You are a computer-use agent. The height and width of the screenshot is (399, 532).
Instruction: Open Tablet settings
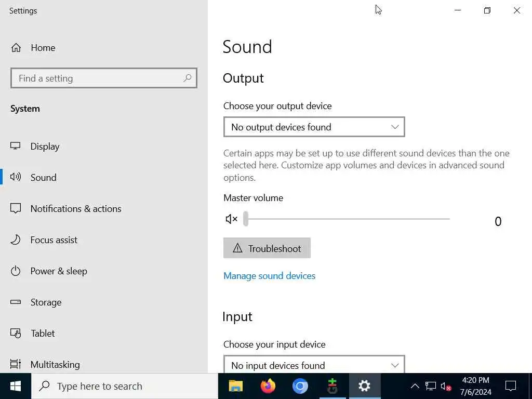[104, 333]
